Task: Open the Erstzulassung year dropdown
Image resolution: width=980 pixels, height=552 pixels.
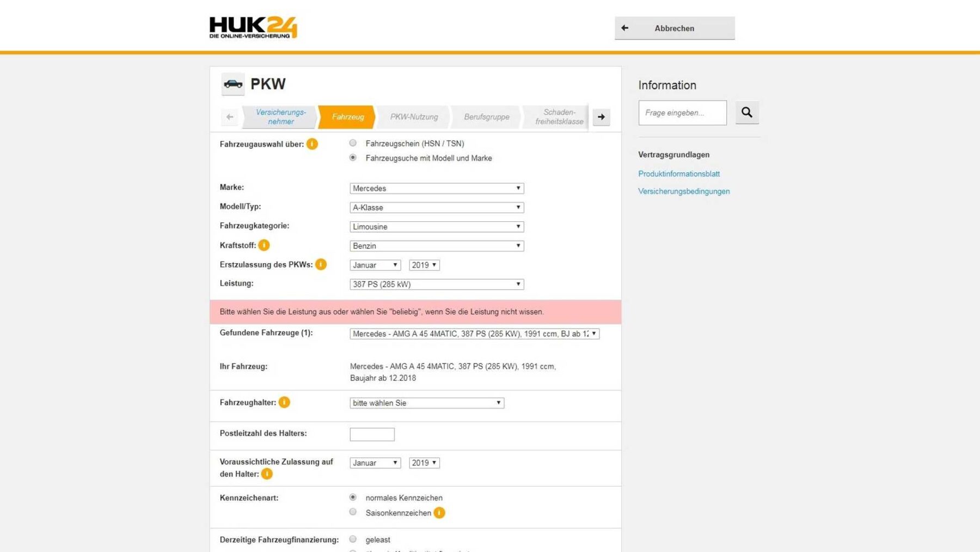Action: 424,265
